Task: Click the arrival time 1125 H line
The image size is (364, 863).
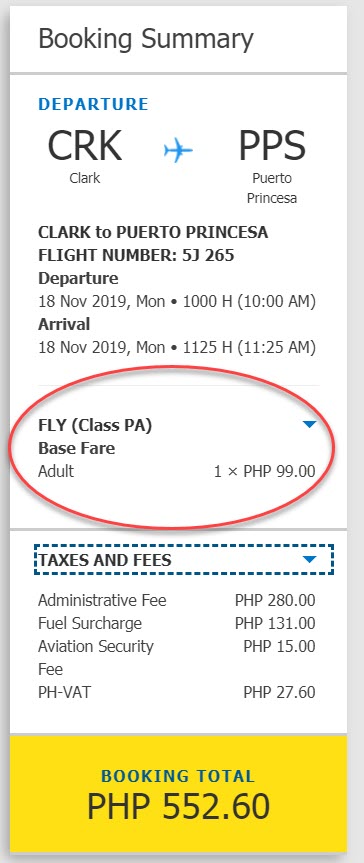Action: pyautogui.click(x=177, y=347)
